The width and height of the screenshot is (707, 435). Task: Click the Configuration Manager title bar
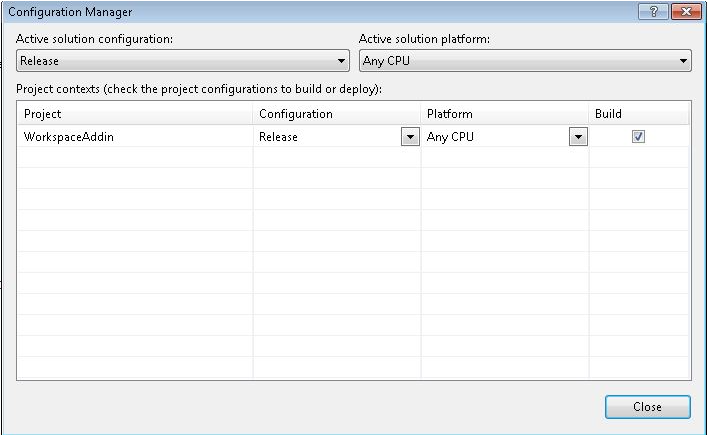click(x=316, y=12)
